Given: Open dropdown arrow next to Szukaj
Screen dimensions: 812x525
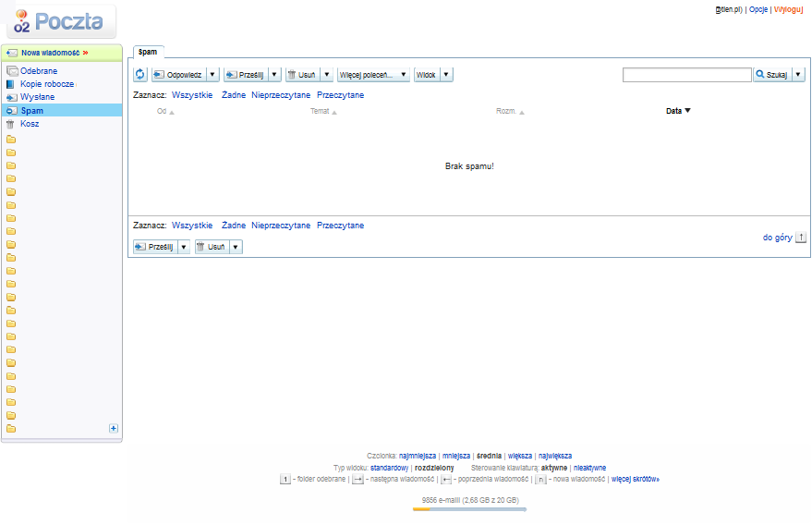Looking at the screenshot, I should click(x=798, y=75).
